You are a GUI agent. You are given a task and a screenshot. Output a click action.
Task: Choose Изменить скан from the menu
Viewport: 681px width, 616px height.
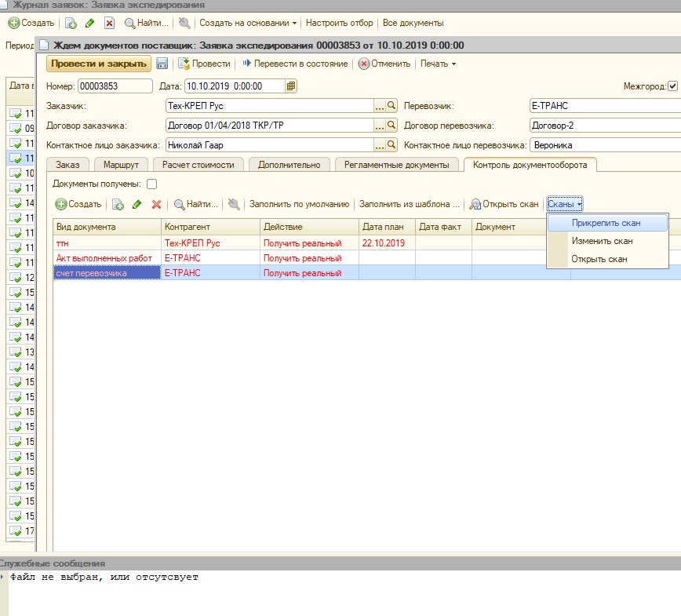(x=602, y=241)
